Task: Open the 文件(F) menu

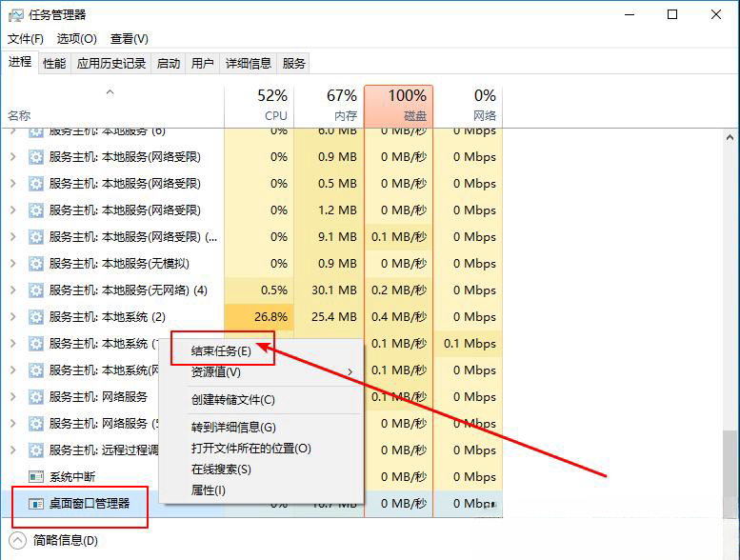Action: pos(26,39)
